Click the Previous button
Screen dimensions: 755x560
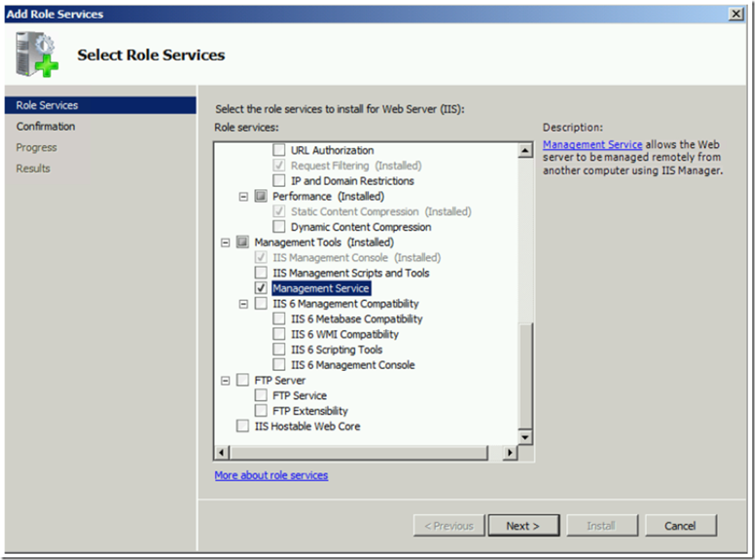pyautogui.click(x=449, y=526)
